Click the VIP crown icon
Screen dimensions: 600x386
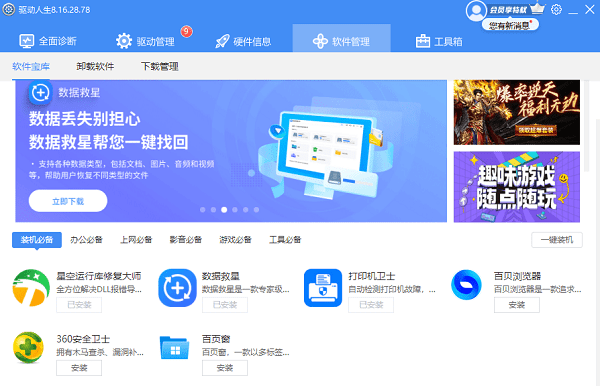click(x=537, y=8)
